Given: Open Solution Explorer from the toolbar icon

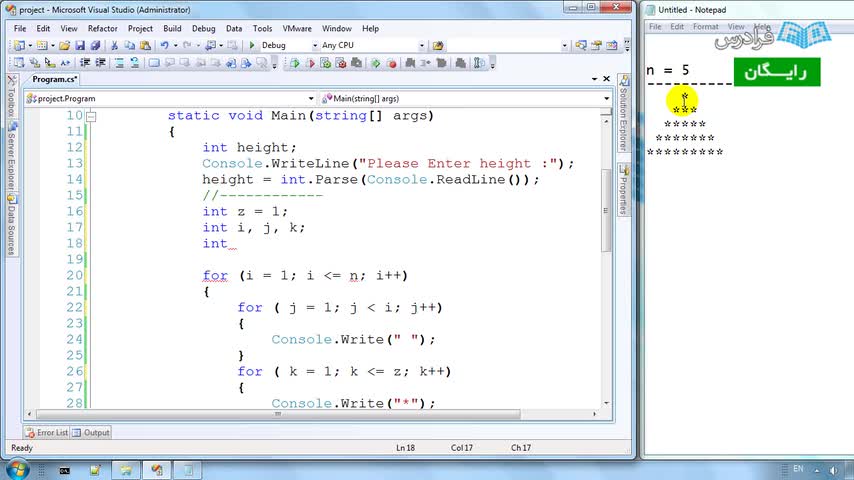Looking at the screenshot, I should 581,46.
